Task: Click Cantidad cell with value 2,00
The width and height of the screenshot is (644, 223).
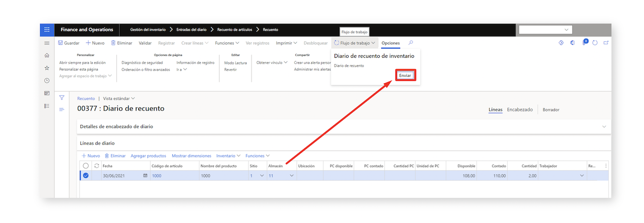Action: (x=523, y=175)
